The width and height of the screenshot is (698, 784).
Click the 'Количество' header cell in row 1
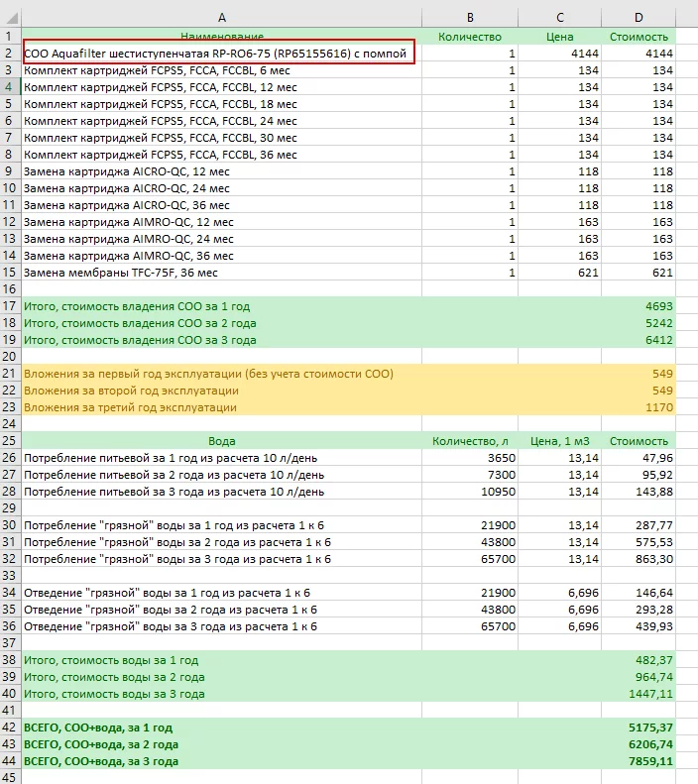[470, 37]
